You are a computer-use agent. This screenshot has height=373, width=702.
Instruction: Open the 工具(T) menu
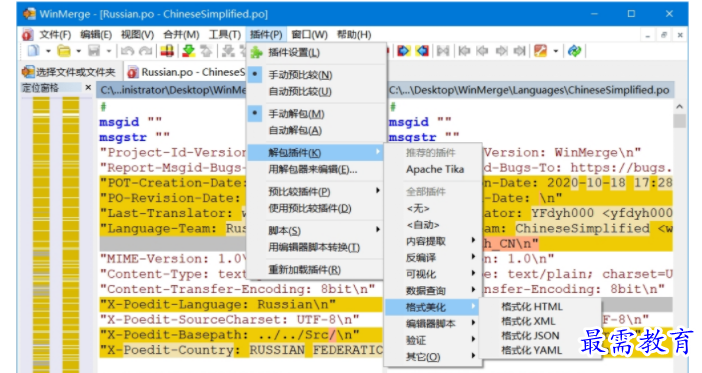(x=225, y=34)
